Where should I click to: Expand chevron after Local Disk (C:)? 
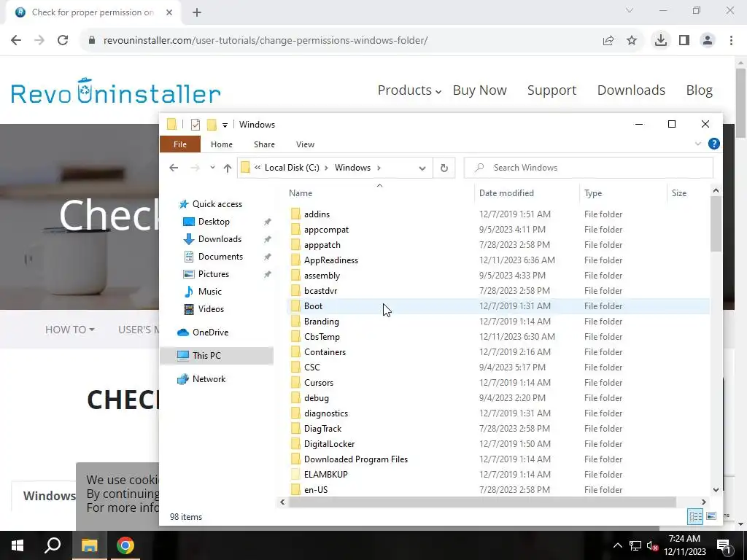(326, 168)
